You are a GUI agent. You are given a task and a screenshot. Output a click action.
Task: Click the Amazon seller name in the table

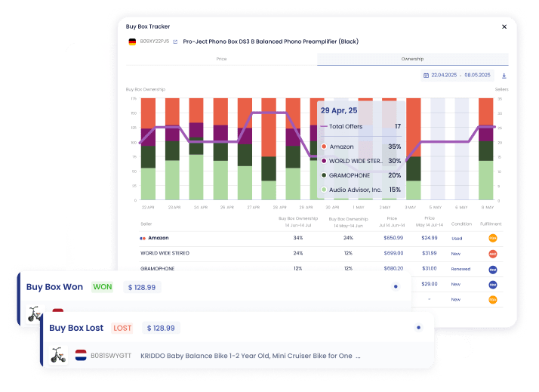pos(158,238)
